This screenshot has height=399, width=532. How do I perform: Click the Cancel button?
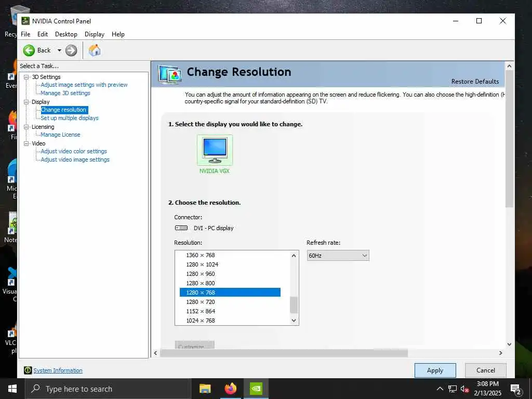click(486, 370)
